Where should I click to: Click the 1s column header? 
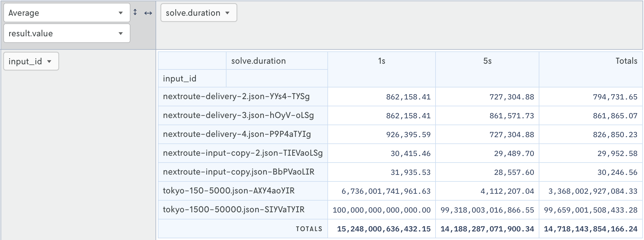coord(381,61)
